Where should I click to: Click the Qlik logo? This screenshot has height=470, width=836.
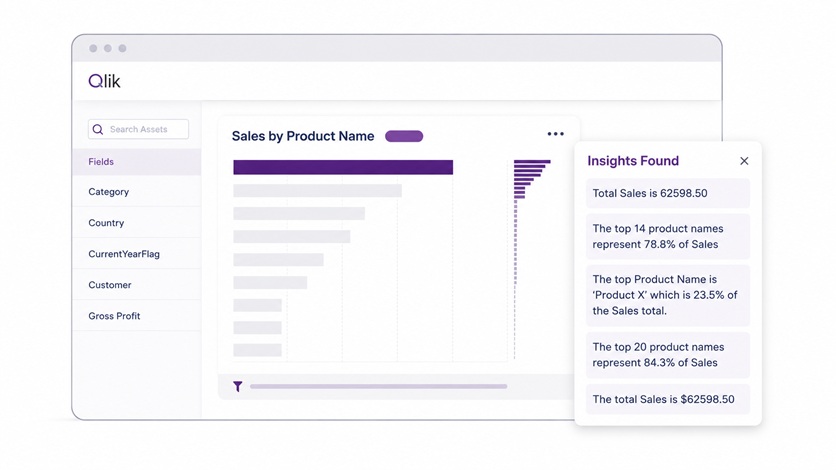tap(104, 81)
